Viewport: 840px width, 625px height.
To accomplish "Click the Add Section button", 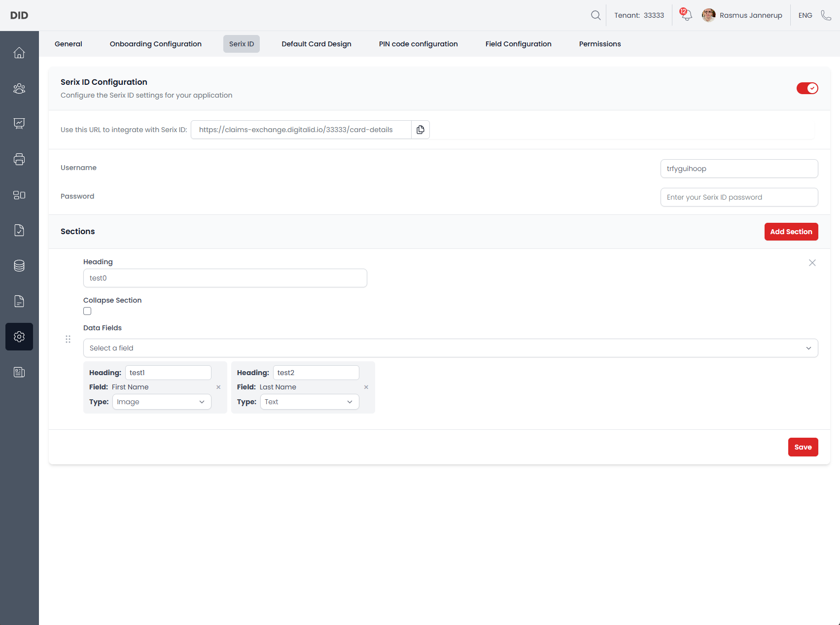I will coord(791,232).
